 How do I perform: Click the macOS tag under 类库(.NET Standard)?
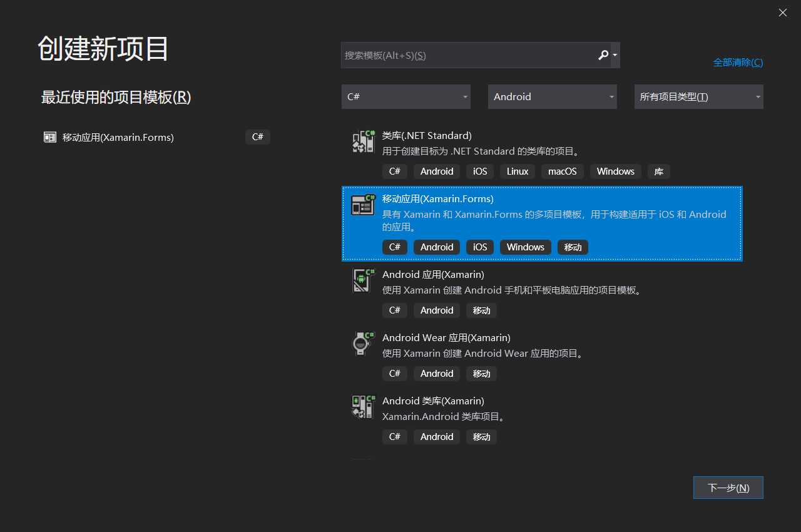pyautogui.click(x=562, y=171)
